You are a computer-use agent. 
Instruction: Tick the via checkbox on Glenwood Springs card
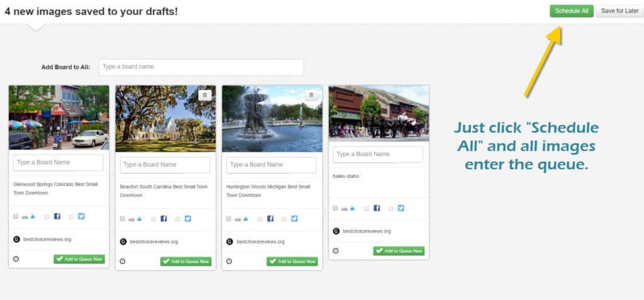point(16,216)
